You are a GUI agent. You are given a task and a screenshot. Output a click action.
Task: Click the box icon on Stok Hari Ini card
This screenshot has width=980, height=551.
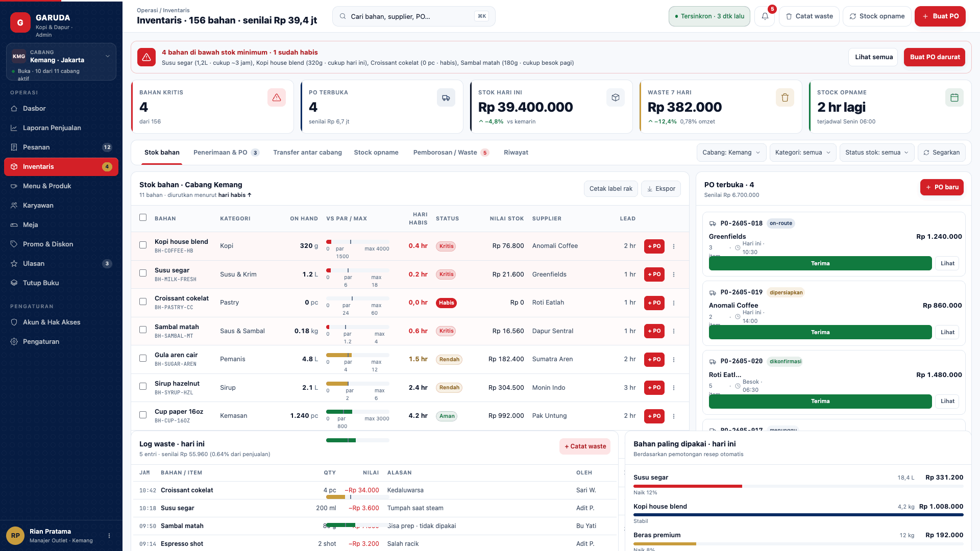tap(615, 97)
